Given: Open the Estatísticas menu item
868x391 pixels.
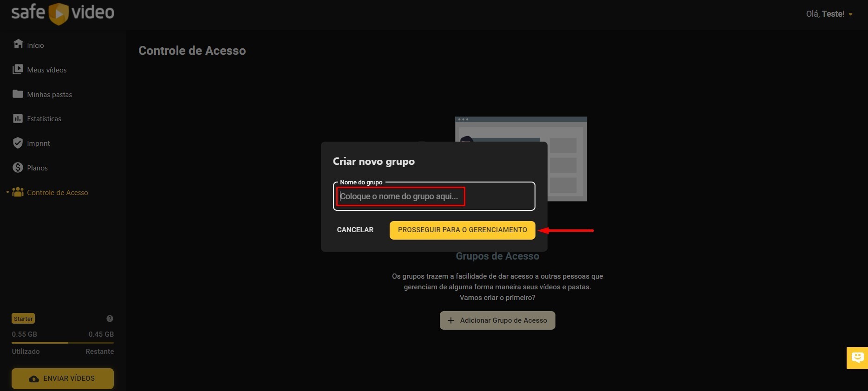Looking at the screenshot, I should click(44, 119).
